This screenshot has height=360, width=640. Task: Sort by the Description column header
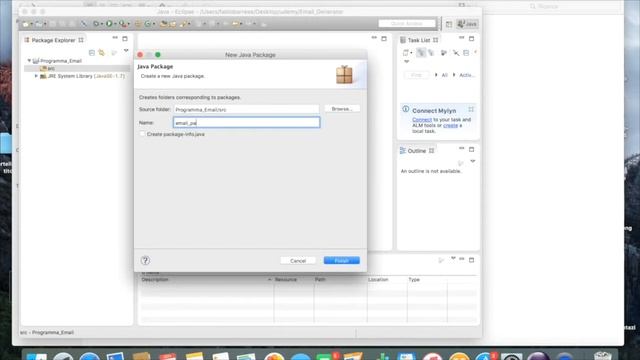[206, 280]
